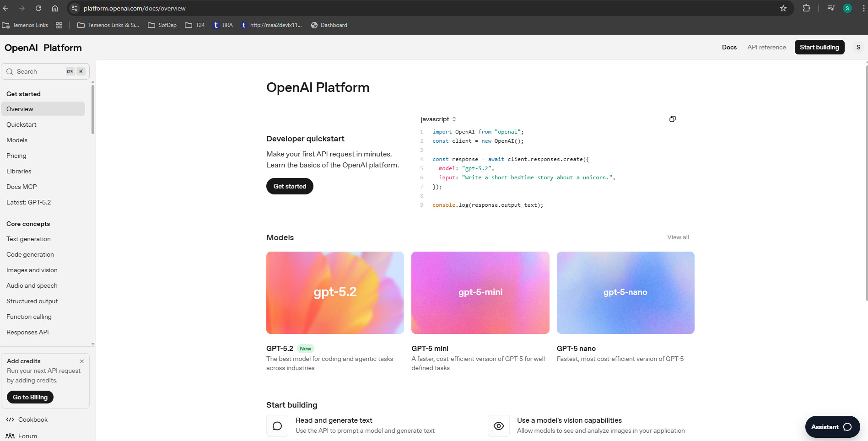The image size is (868, 441).
Task: Click the browser home icon
Action: (55, 8)
